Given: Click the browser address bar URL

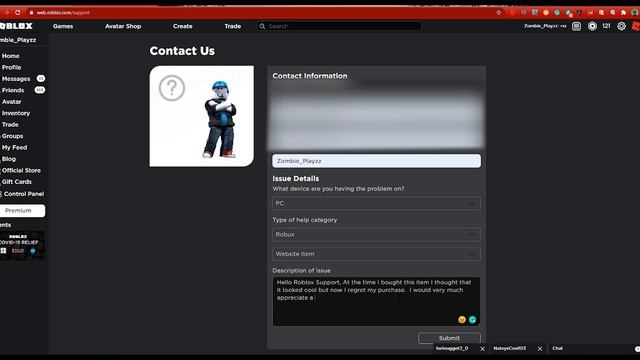Looking at the screenshot, I should 63,13.
